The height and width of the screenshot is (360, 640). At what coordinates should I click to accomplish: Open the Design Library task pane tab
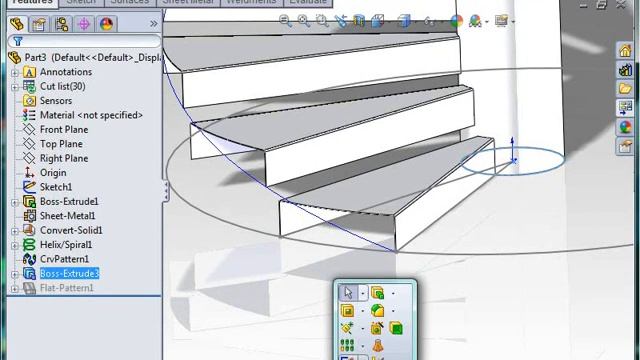point(625,69)
